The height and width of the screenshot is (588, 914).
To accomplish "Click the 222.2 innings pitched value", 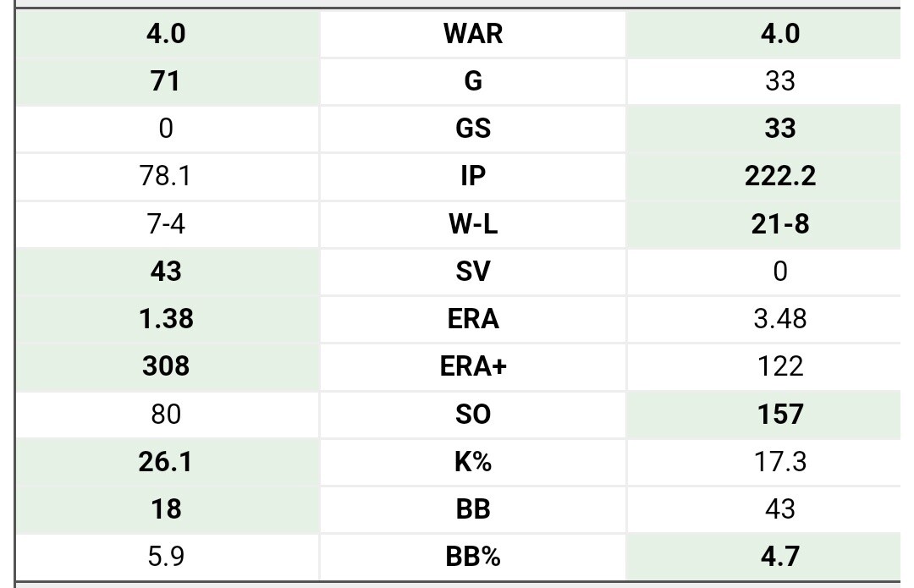I will click(780, 176).
